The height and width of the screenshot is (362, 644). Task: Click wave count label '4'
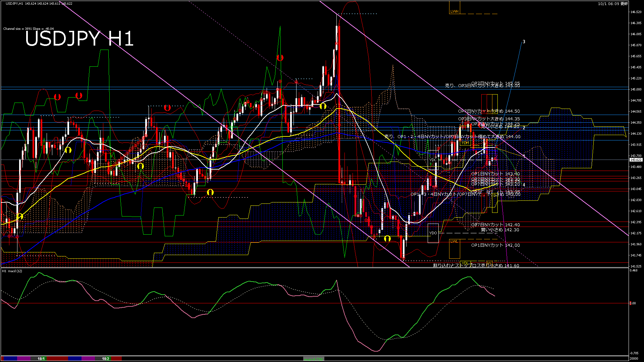524,185
